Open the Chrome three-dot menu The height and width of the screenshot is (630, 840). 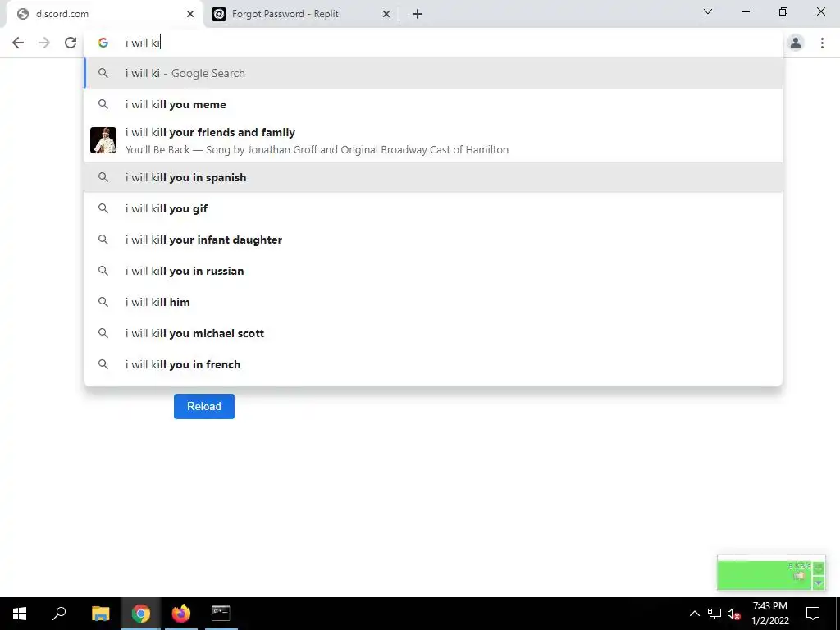pyautogui.click(x=822, y=43)
